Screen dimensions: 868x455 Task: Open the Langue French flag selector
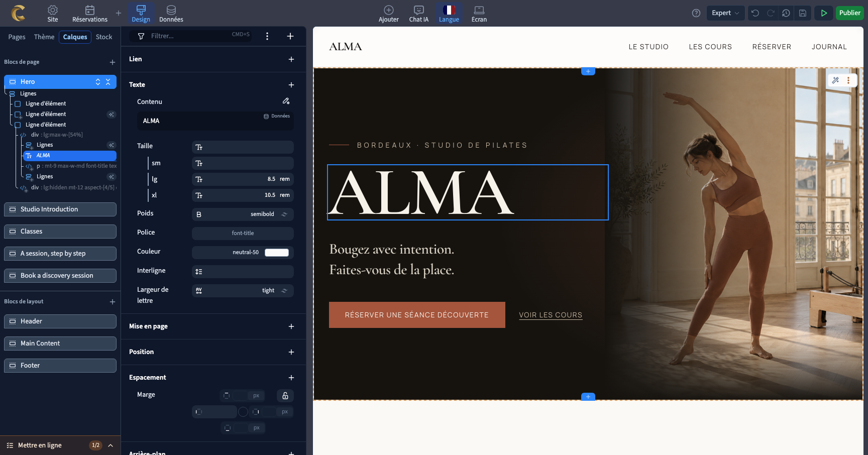click(x=449, y=10)
